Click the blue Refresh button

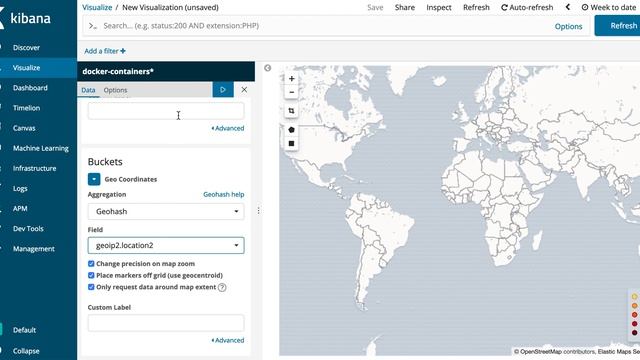618,26
